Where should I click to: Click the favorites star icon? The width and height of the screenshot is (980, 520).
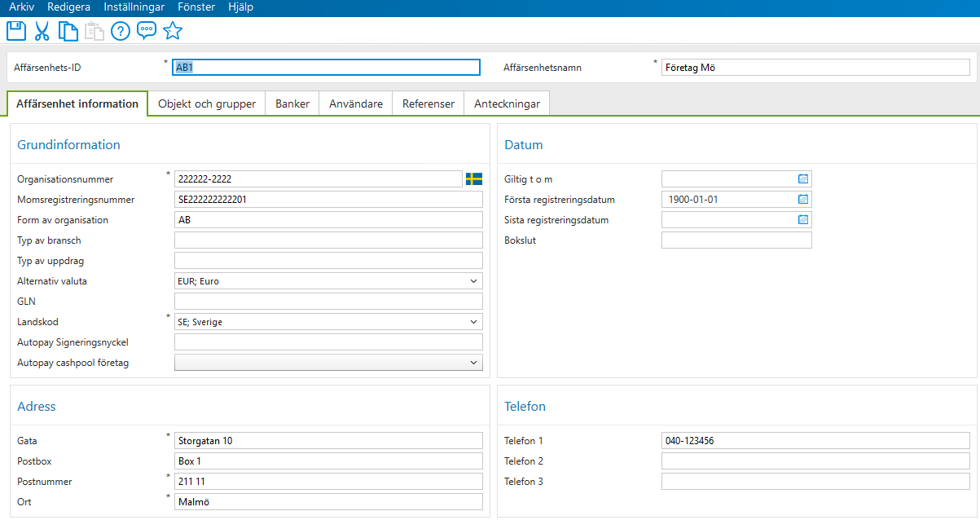(173, 31)
